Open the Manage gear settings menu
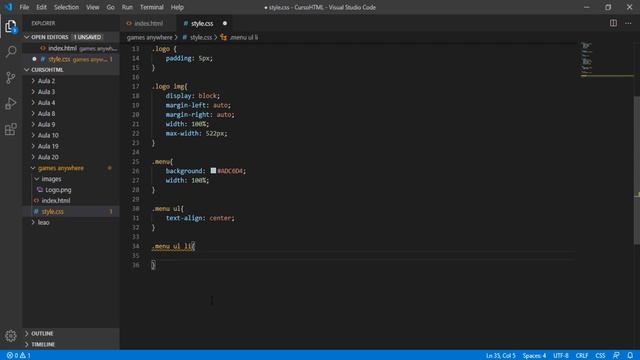Viewport: 640px width, 360px height. point(11,336)
